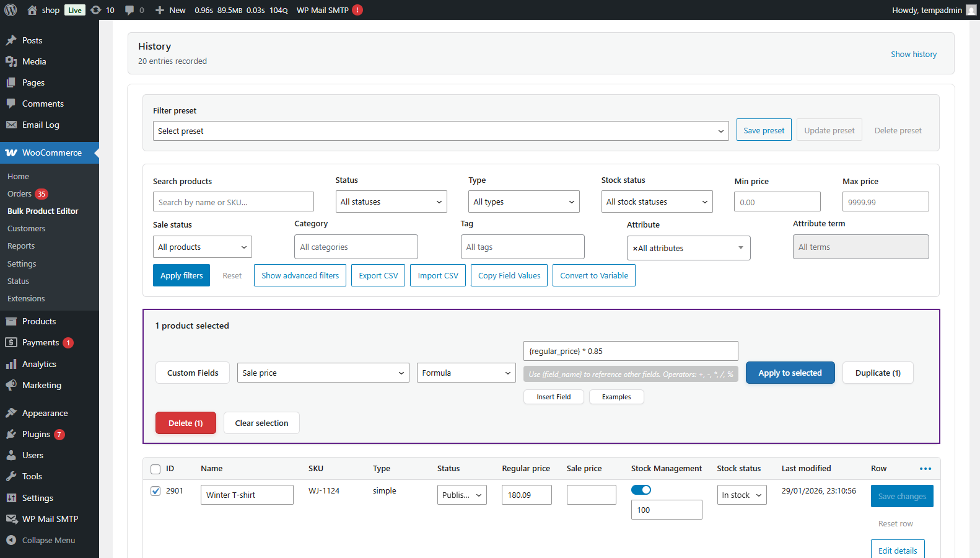
Task: Open Analytics in the sidebar menu
Action: point(39,364)
